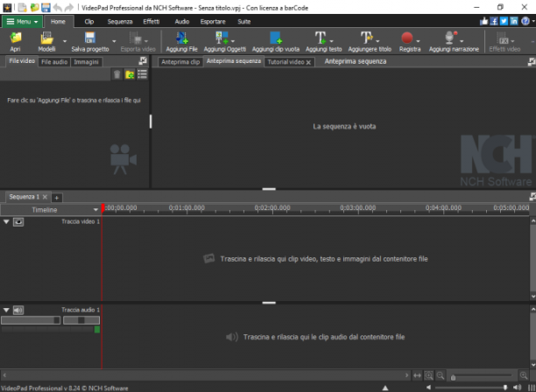Collapse Traccia audio 1 triangle
This screenshot has height=392, width=536.
(x=6, y=311)
